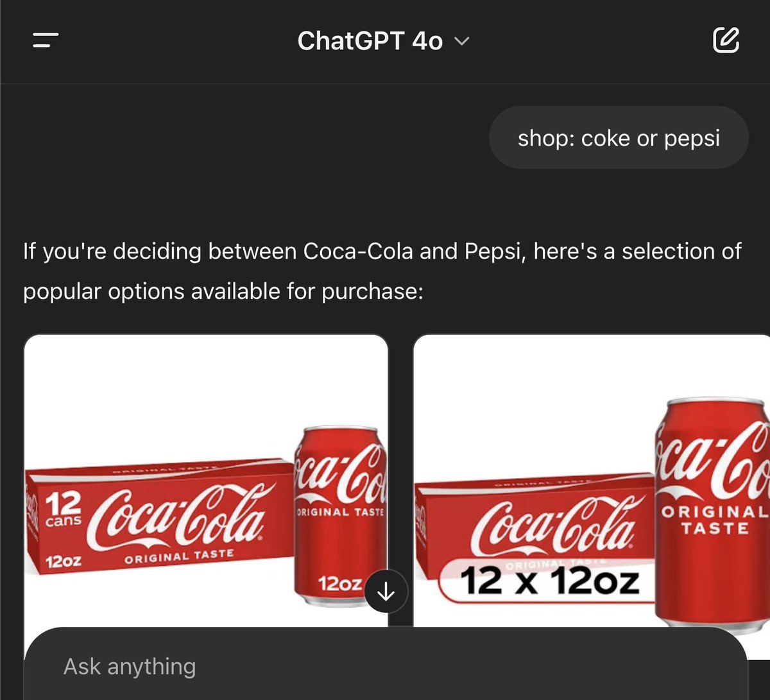
Task: Open the 12 x 12oz Coca-Cola card
Action: [x=592, y=481]
